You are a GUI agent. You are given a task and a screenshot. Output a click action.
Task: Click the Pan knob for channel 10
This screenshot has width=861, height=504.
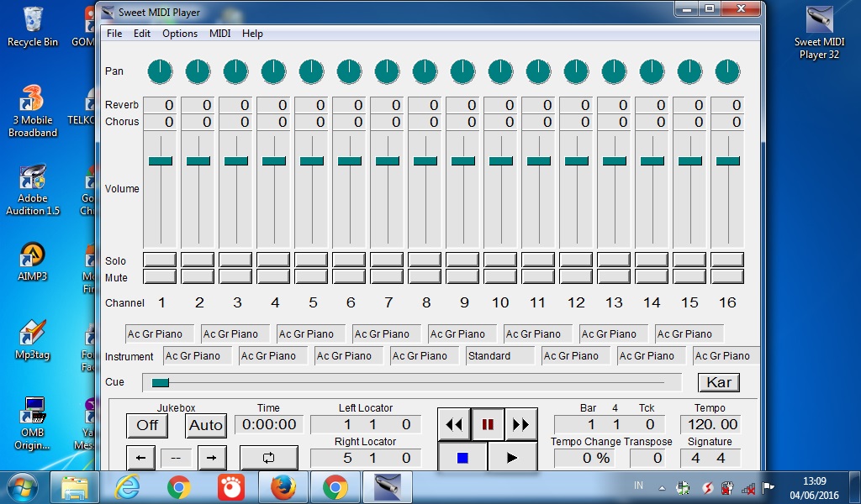pos(501,72)
